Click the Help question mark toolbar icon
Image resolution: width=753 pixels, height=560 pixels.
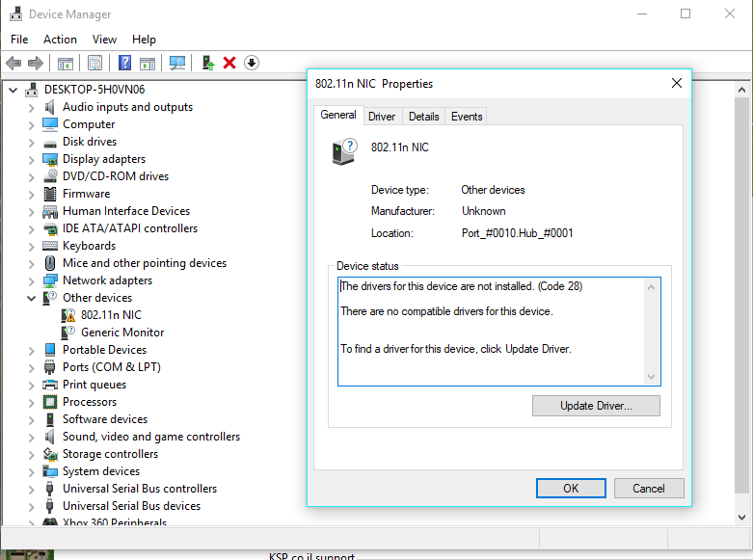coord(124,63)
